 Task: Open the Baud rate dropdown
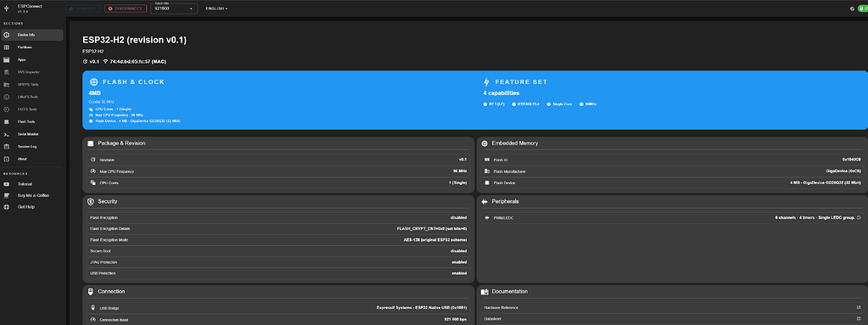[x=174, y=8]
